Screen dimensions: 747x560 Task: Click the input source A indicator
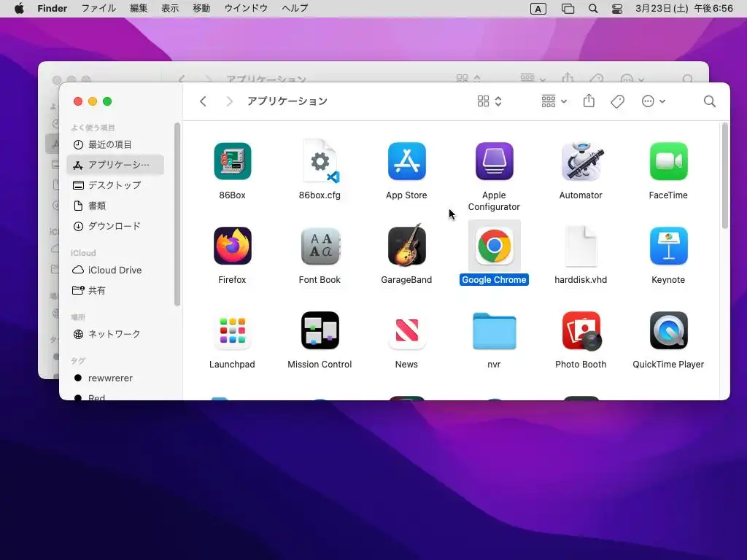[538, 9]
